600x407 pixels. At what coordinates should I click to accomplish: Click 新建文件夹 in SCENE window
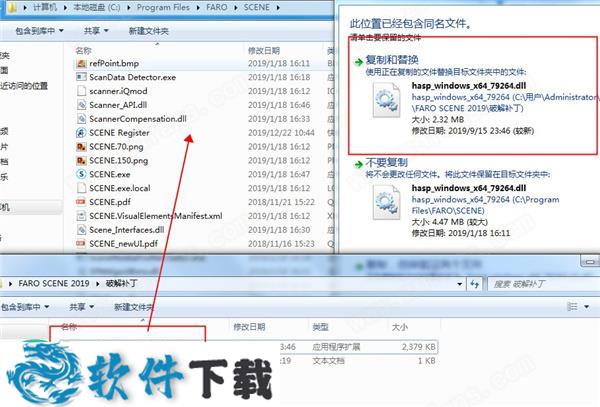[148, 31]
